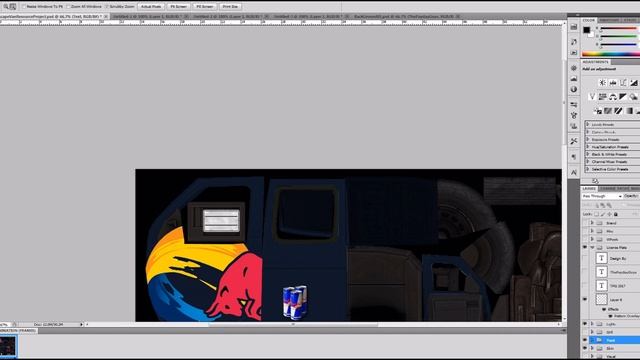This screenshot has height=360, width=640.
Task: Toggle the Pattern Overlay effect eye
Action: [x=611, y=316]
